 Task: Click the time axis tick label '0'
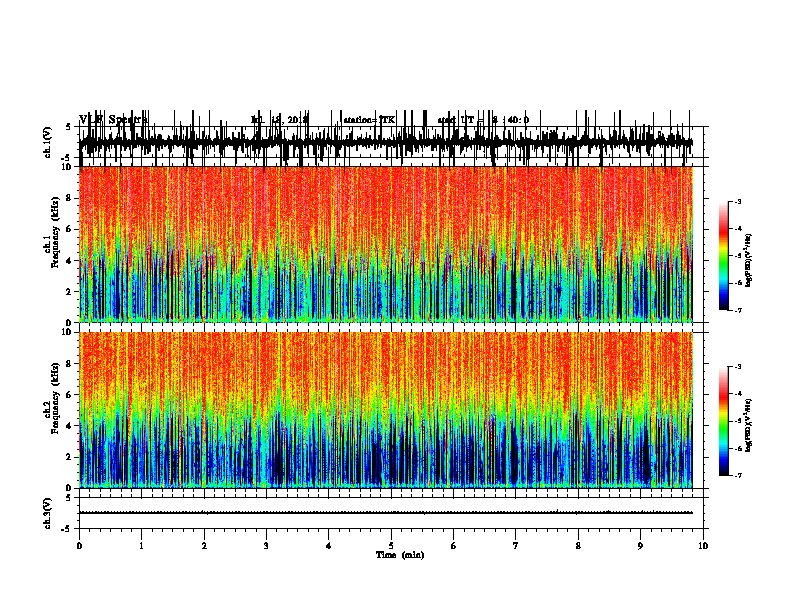click(x=79, y=546)
